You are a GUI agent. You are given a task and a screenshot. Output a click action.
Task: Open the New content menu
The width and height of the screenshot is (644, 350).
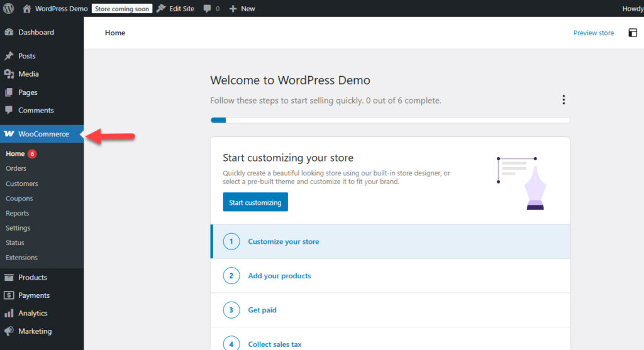pos(248,9)
